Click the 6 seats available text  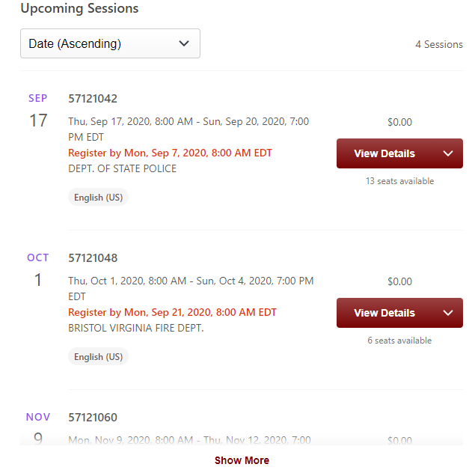(x=399, y=341)
